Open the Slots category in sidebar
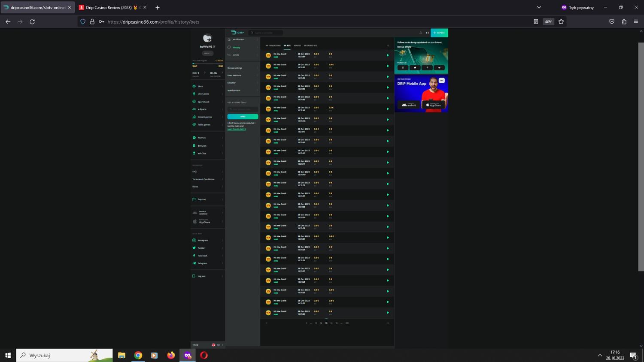 [200, 86]
